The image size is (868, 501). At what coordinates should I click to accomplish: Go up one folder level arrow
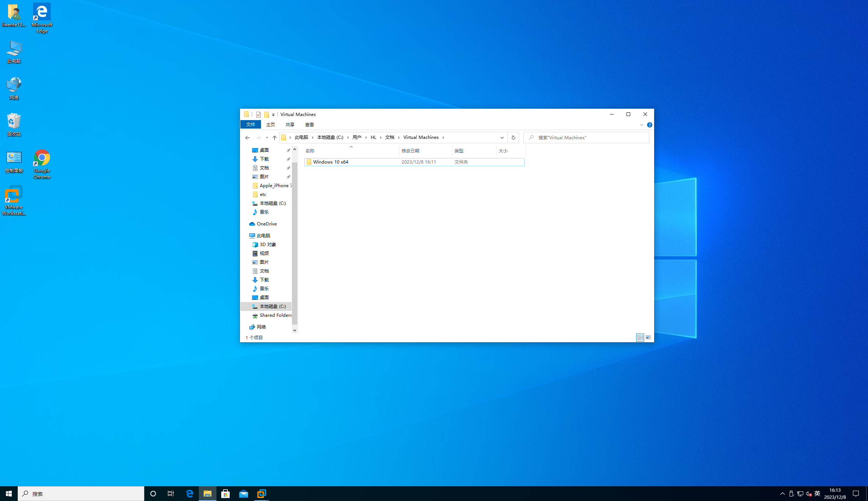(275, 138)
